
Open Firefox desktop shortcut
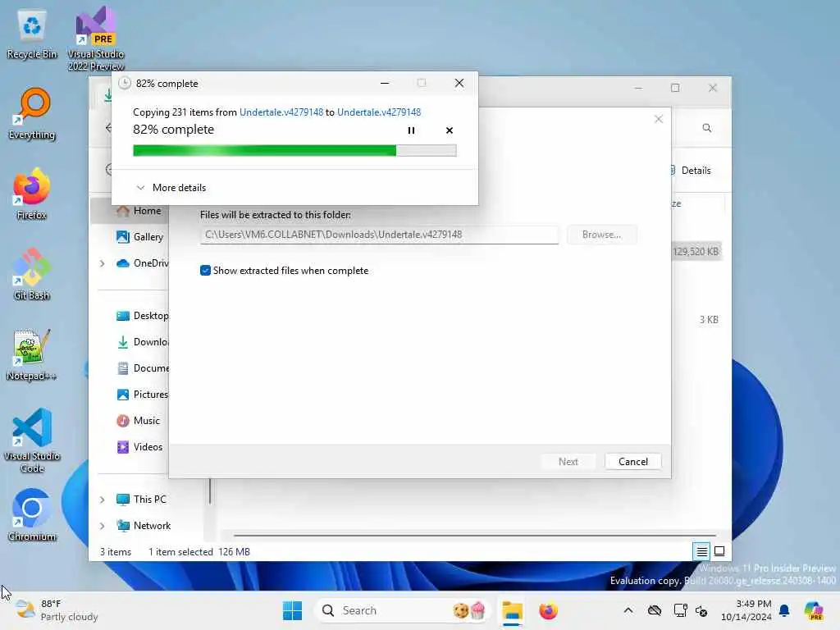tap(32, 194)
